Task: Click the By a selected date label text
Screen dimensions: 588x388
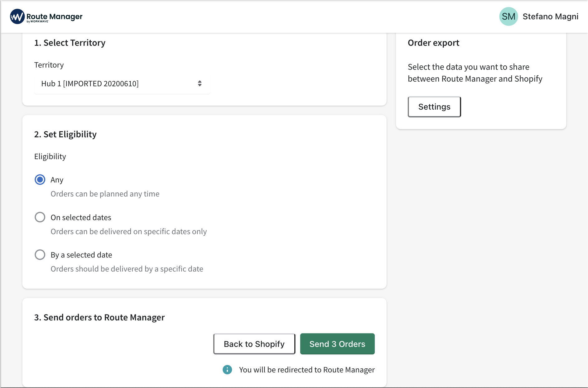Action: pyautogui.click(x=81, y=255)
